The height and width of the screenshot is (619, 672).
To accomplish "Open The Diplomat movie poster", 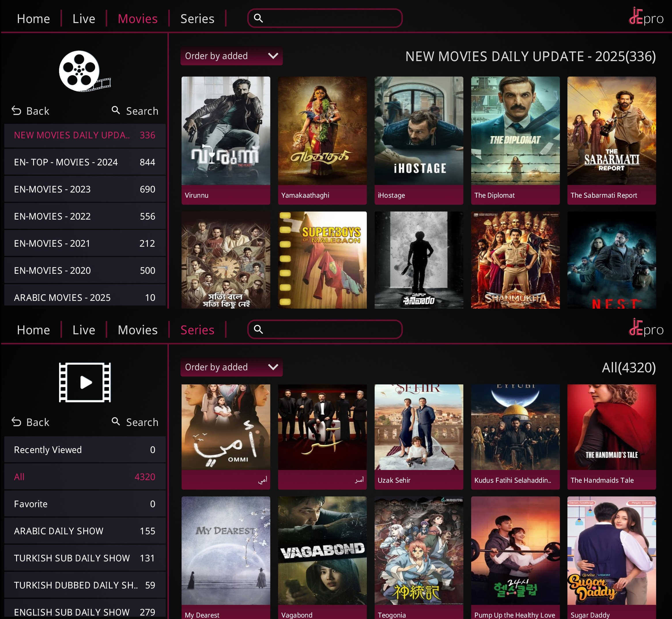I will coord(515,140).
